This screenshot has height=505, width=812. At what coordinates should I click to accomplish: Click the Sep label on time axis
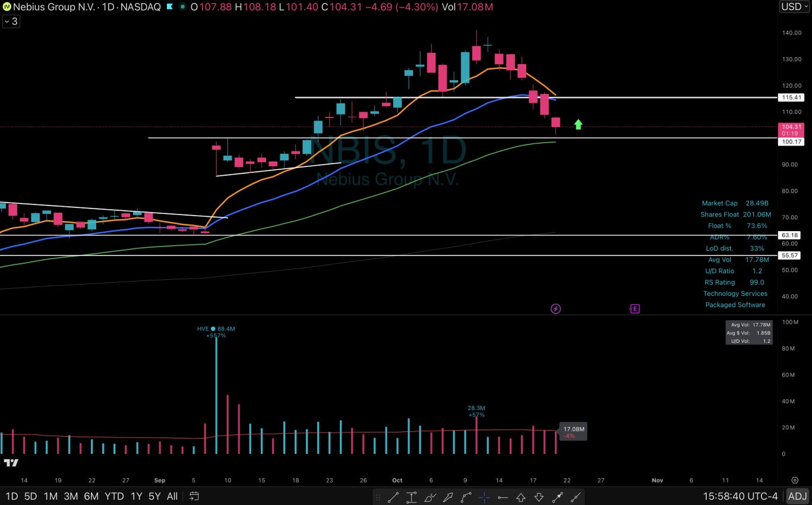160,480
